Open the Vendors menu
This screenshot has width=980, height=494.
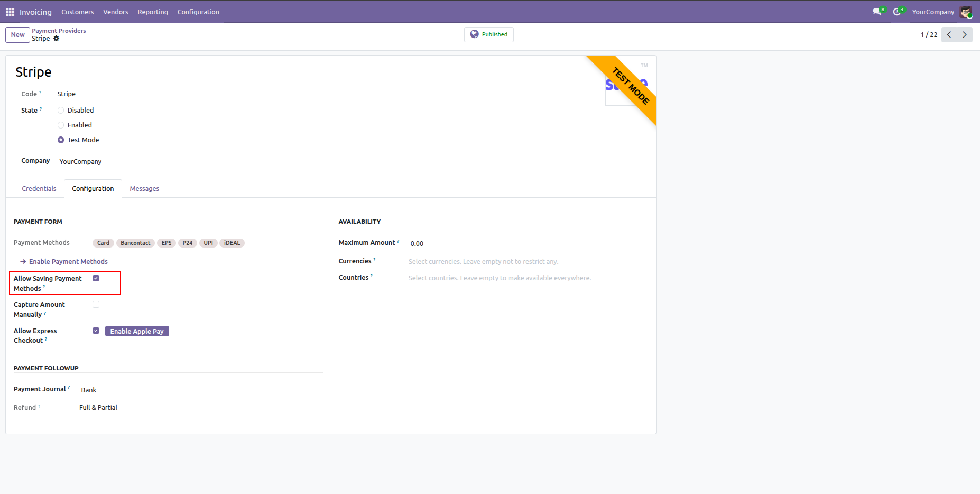(115, 12)
